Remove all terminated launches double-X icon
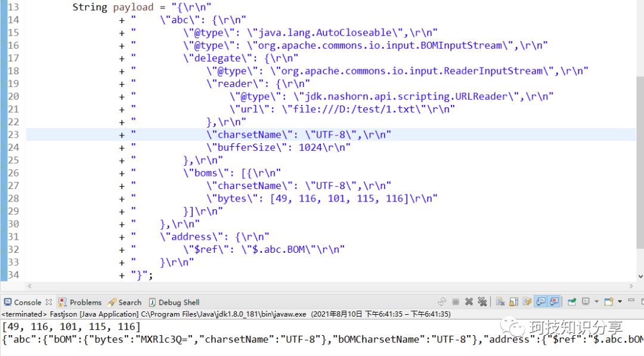 pyautogui.click(x=482, y=302)
